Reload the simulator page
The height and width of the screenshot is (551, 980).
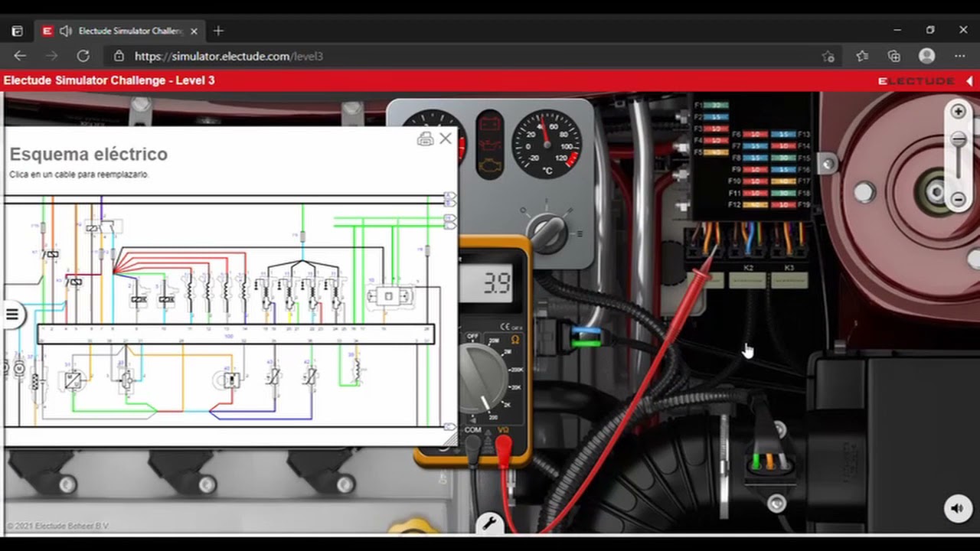[x=83, y=56]
